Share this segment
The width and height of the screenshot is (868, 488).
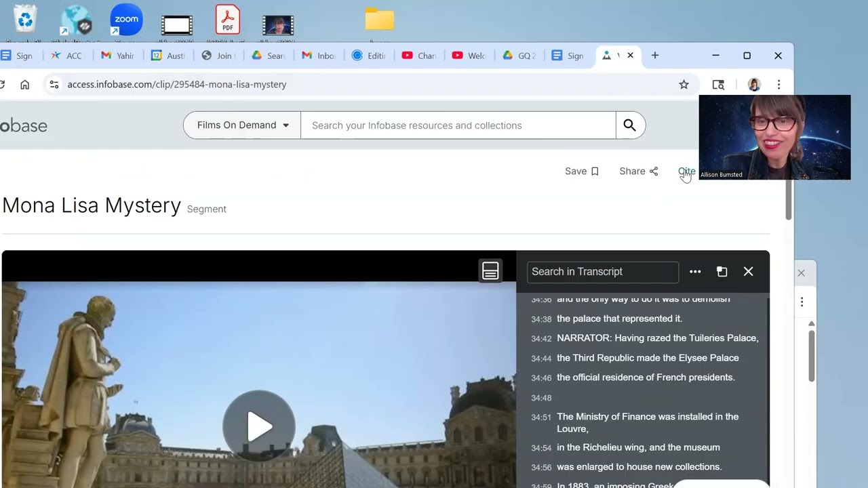[639, 171]
